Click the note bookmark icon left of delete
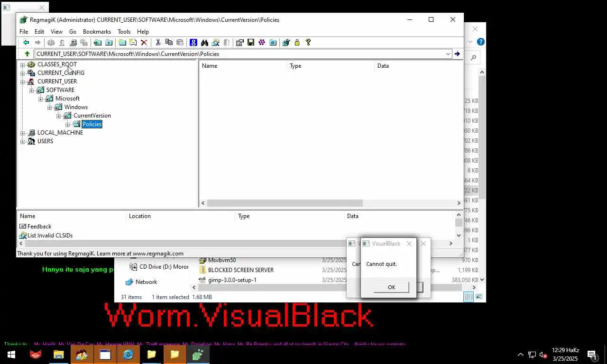 tap(133, 43)
